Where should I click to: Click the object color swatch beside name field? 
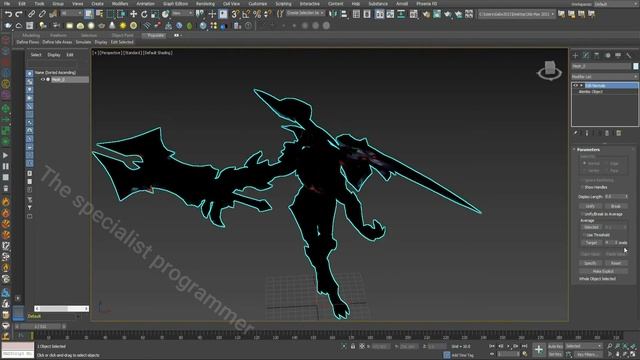tap(636, 66)
